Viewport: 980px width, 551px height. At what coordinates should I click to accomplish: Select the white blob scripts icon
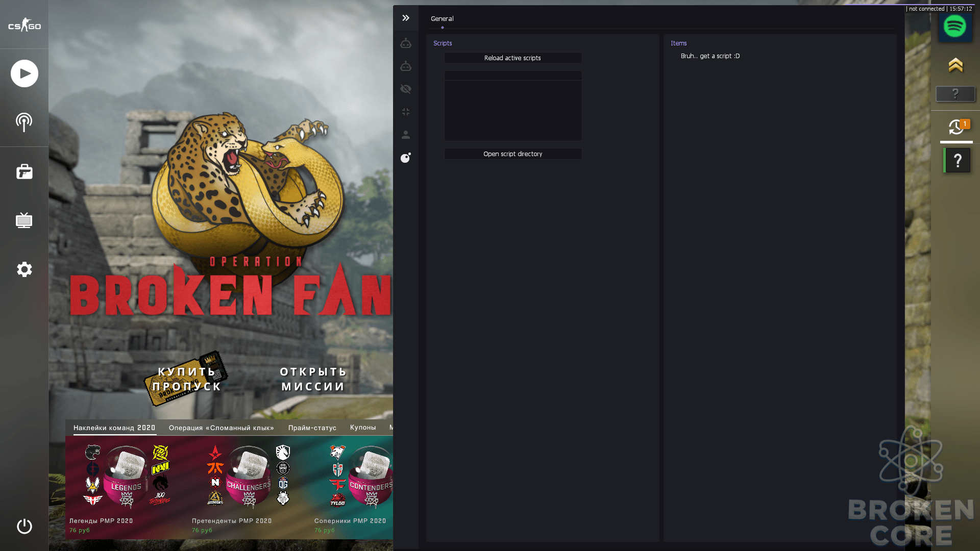[406, 158]
